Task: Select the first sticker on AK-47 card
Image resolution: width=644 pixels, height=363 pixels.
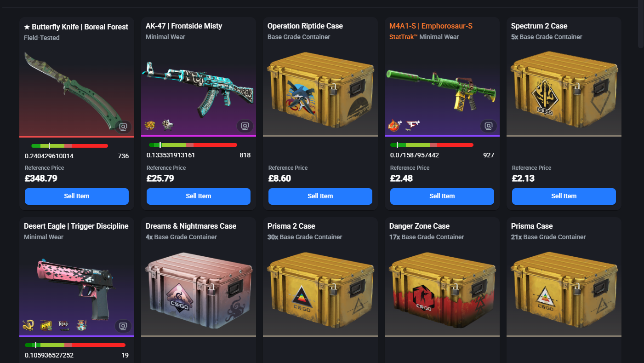Action: click(x=150, y=125)
